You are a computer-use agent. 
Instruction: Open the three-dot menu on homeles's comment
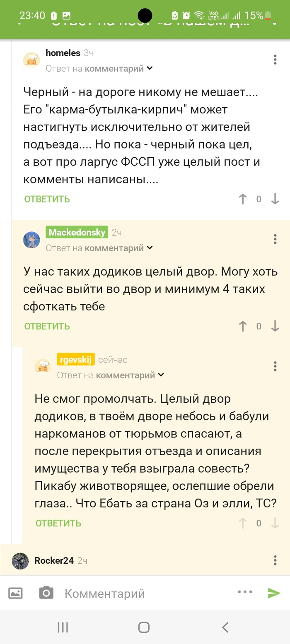pos(275,60)
